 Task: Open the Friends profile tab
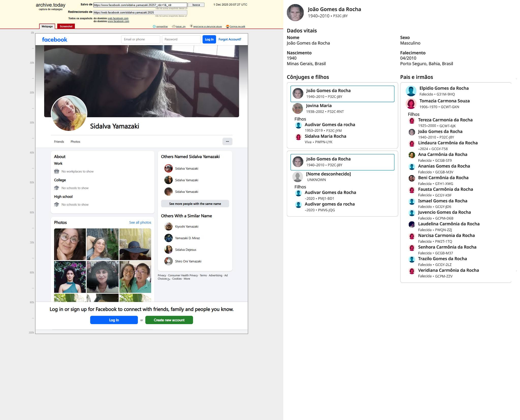59,142
